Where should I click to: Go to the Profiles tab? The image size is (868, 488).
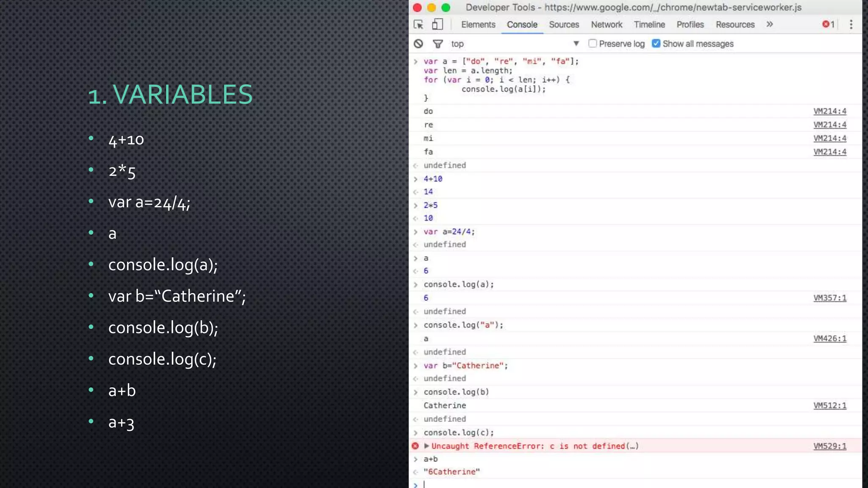pos(690,25)
